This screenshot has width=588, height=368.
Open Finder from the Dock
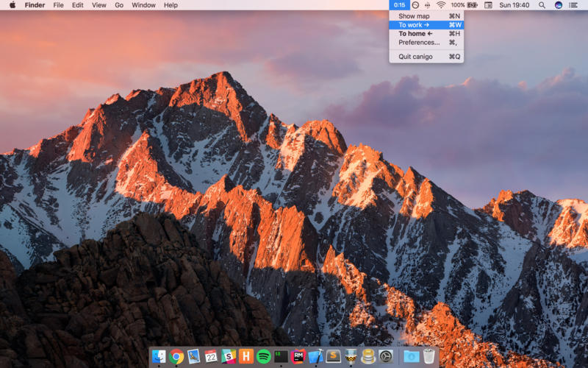coord(159,356)
